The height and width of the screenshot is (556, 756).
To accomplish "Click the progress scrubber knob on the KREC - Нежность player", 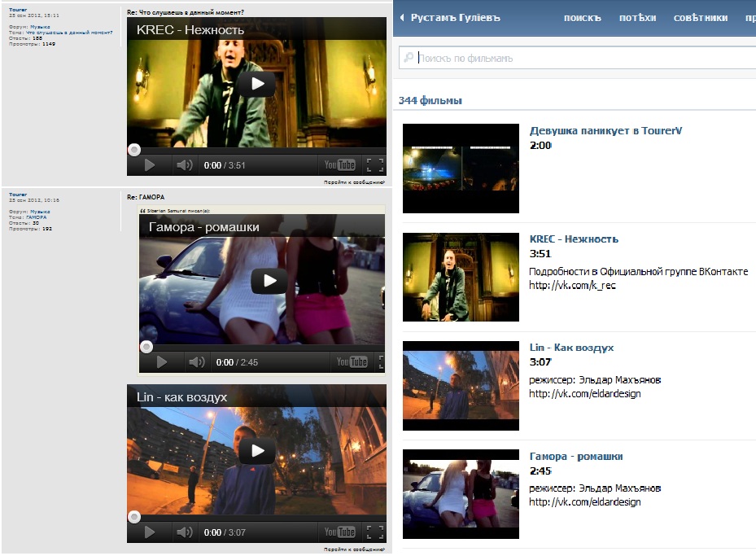I will (x=134, y=150).
